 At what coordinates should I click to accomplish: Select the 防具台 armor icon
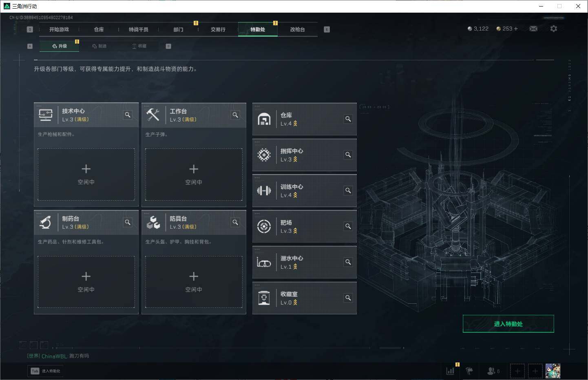pyautogui.click(x=153, y=222)
